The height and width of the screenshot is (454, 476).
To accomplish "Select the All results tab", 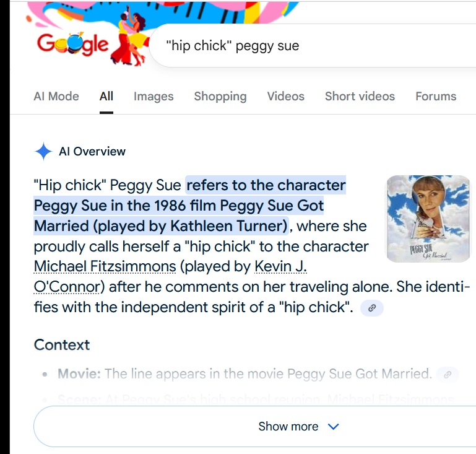I will pyautogui.click(x=106, y=97).
